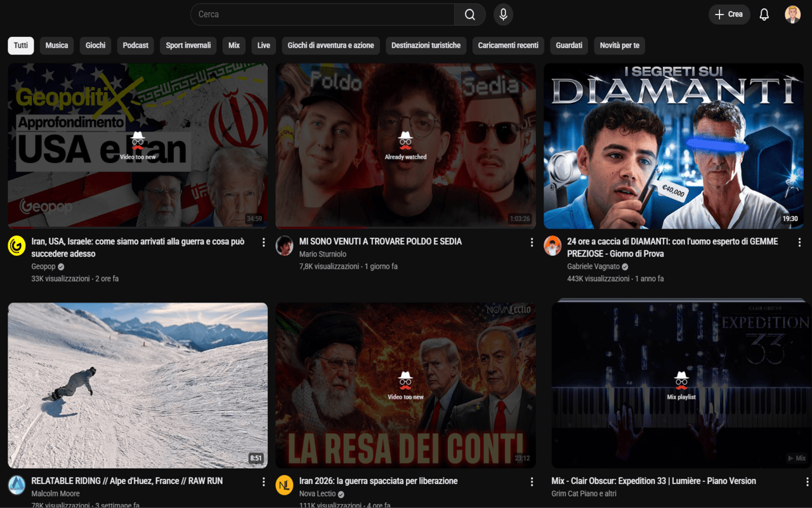Click the incognito icon on the Expedition 33 thumbnail
The width and height of the screenshot is (812, 508).
point(681,380)
